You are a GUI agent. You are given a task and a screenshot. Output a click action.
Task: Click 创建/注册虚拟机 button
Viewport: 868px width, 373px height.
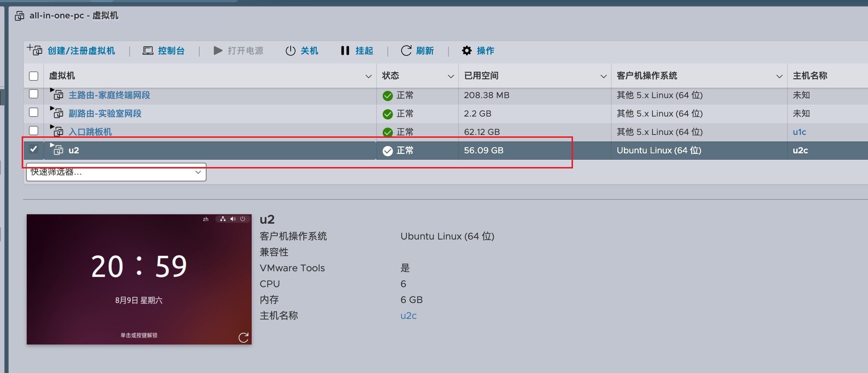point(71,51)
